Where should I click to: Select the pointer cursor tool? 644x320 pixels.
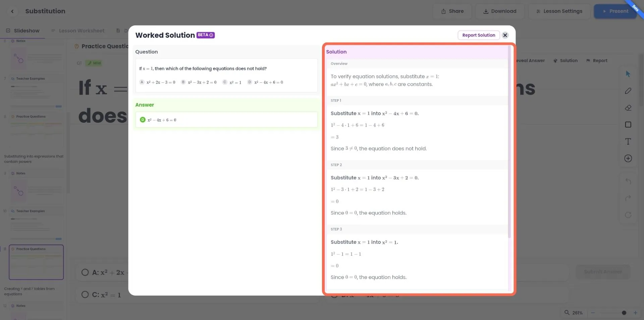[628, 74]
